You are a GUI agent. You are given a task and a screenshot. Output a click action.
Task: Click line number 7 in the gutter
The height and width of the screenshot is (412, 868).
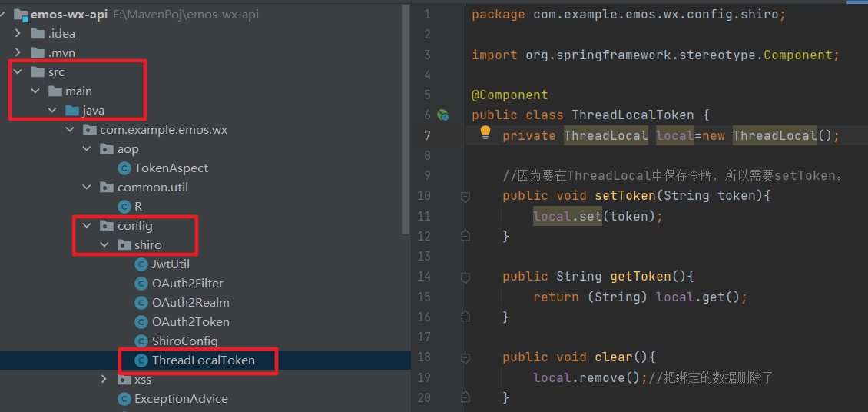[427, 136]
